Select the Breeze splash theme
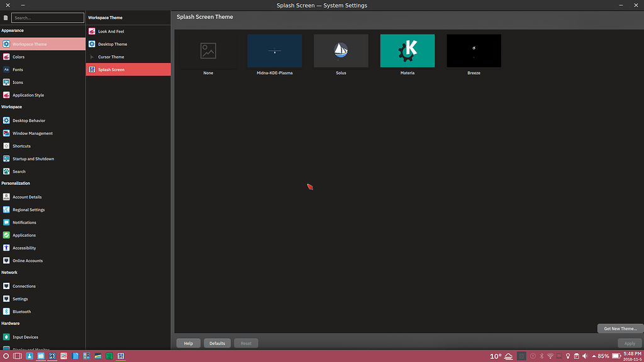The height and width of the screenshot is (362, 644). click(474, 50)
